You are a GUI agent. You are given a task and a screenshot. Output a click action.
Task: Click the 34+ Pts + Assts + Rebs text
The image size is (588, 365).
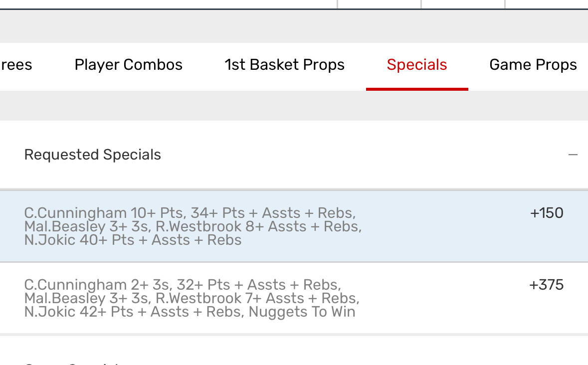[273, 213]
